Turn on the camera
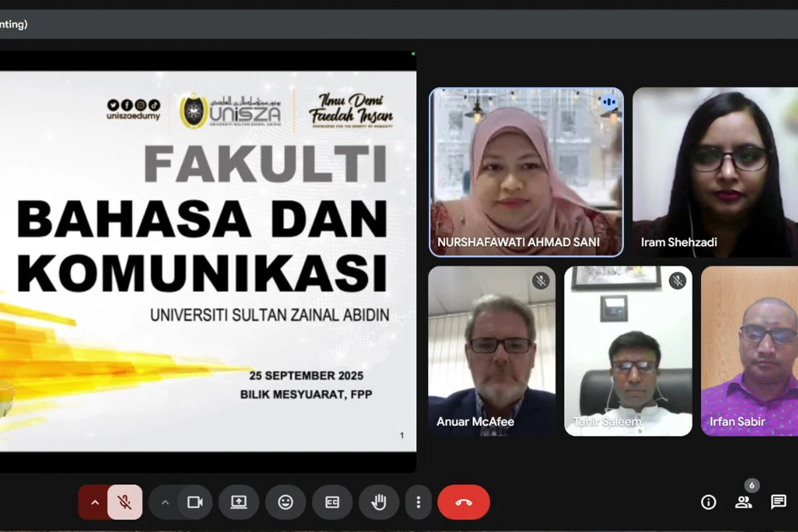This screenshot has height=532, width=798. (x=195, y=502)
